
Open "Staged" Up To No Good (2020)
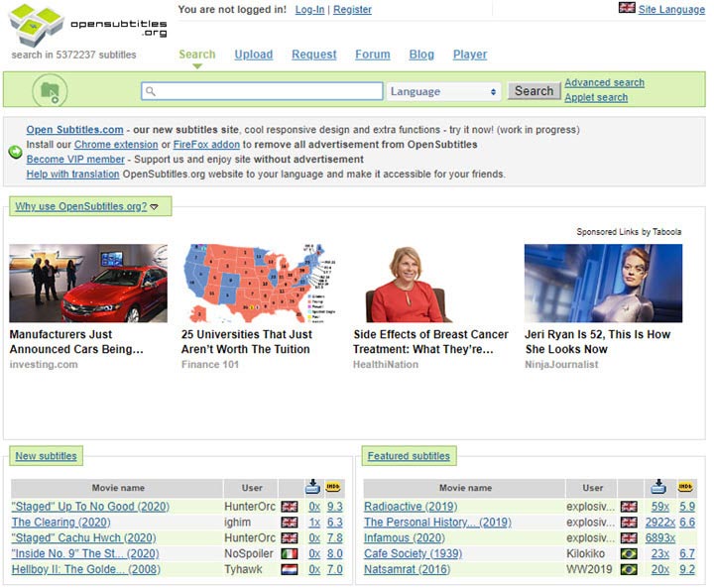tap(90, 507)
